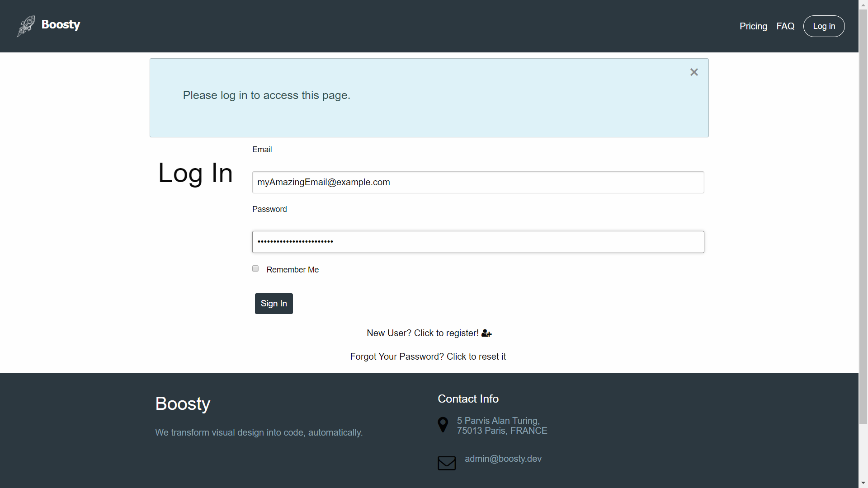Click scrollbar down arrow at bottom right
The width and height of the screenshot is (868, 488).
point(863,483)
